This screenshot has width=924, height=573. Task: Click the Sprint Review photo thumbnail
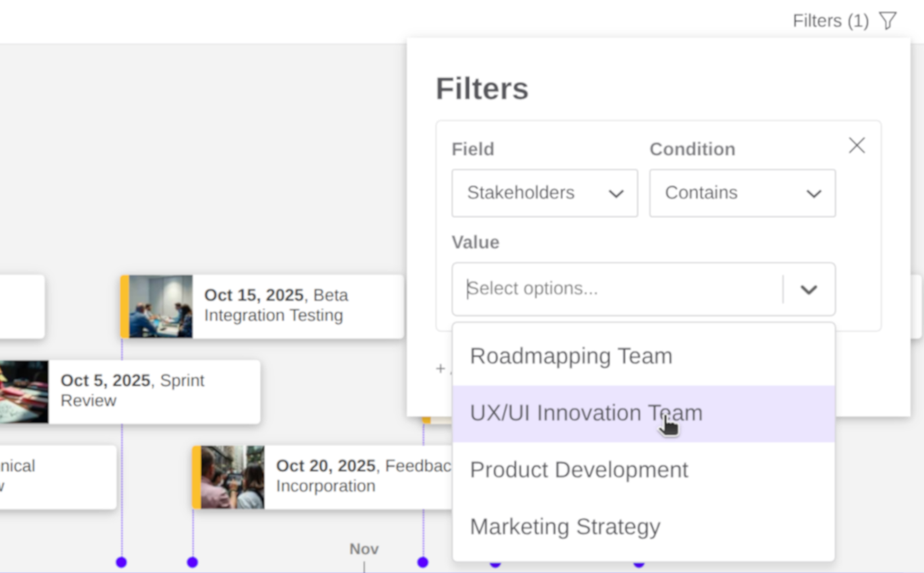point(24,391)
